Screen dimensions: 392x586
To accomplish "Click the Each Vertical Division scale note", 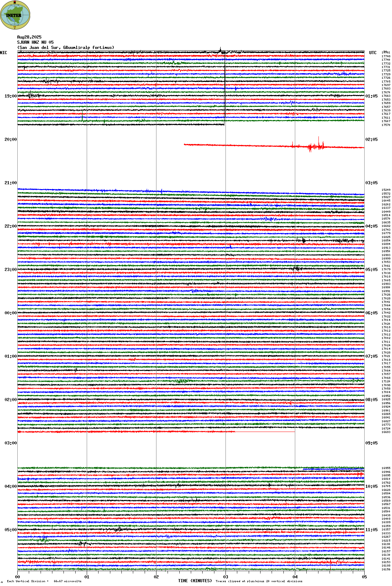I will pos(44,581).
